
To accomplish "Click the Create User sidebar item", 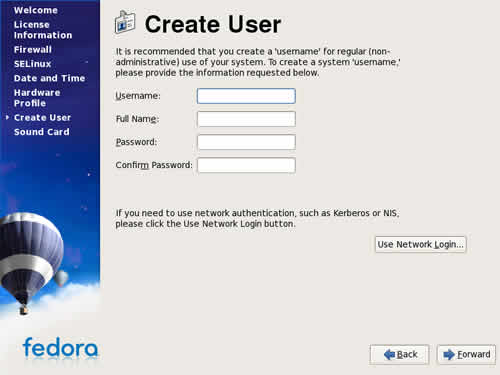I will (42, 118).
